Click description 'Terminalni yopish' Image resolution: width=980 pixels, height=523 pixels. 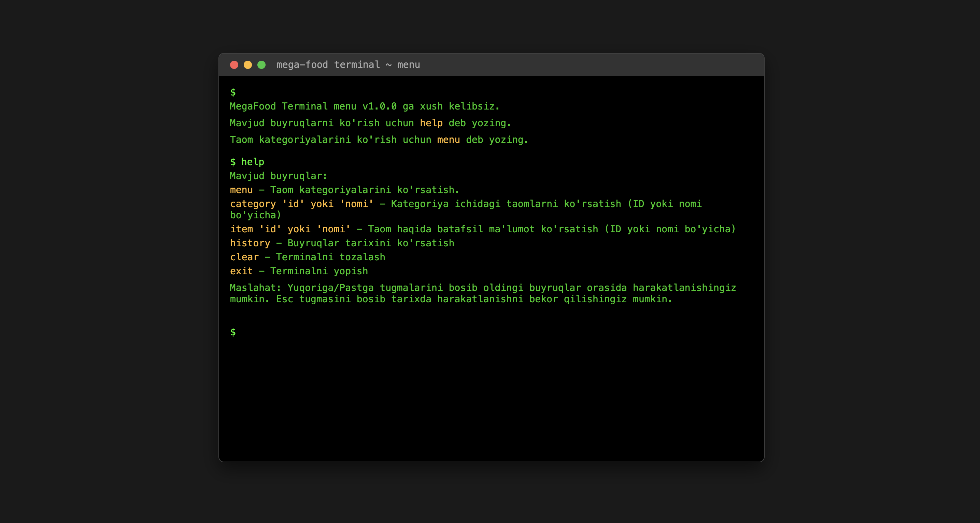pyautogui.click(x=319, y=271)
